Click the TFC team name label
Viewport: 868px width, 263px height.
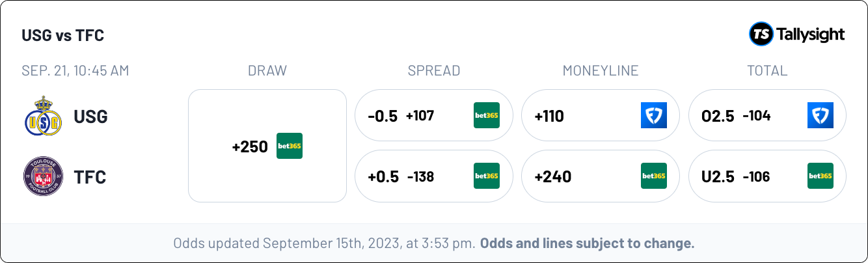tap(90, 177)
